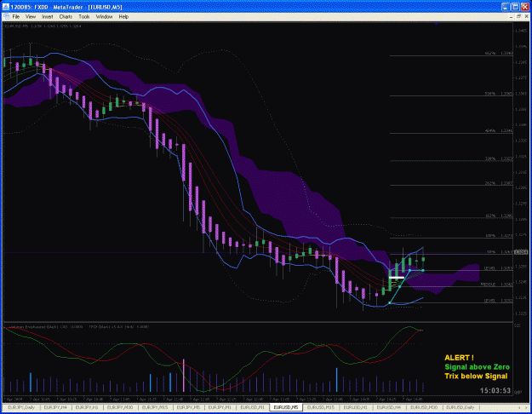This screenshot has height=414, width=532.
Task: Switch to the EURUSD,H4 chart tab
Action: [389, 407]
